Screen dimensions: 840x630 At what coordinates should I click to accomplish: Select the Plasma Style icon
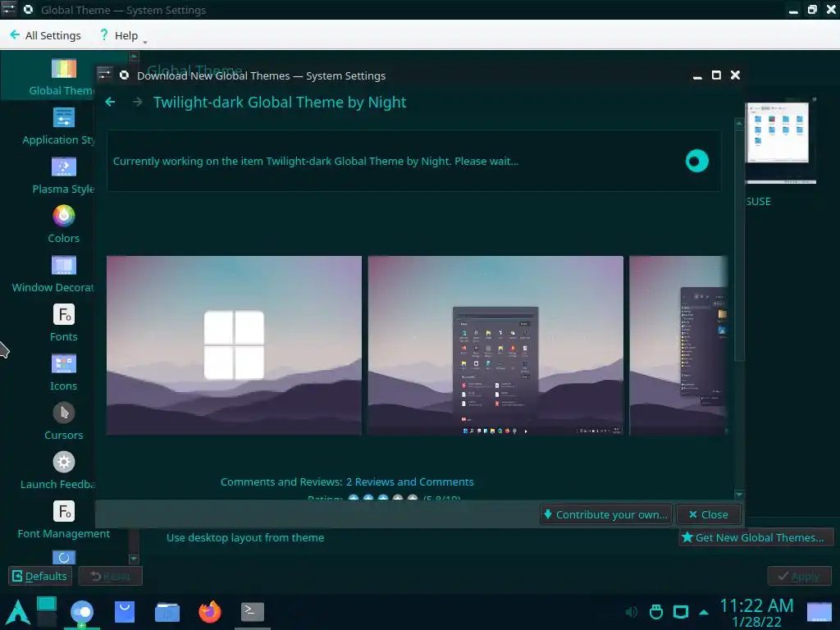(64, 167)
